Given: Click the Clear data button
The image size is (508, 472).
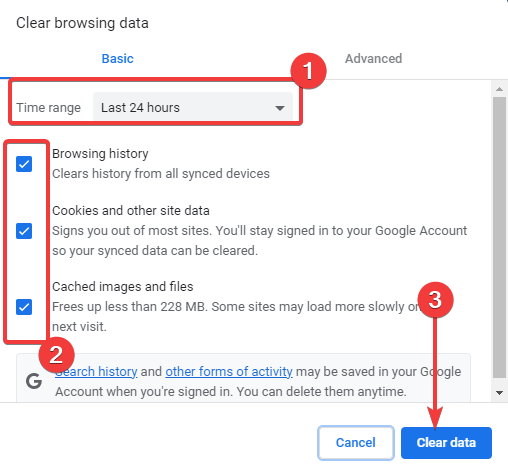Looking at the screenshot, I should coord(446,443).
